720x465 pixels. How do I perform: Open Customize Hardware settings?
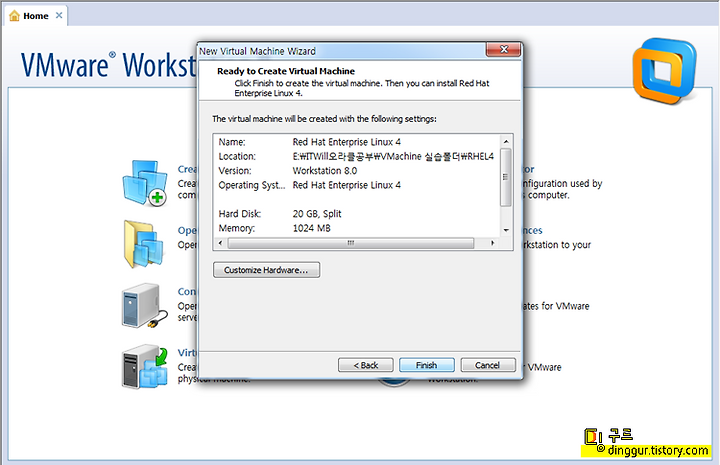coord(266,270)
